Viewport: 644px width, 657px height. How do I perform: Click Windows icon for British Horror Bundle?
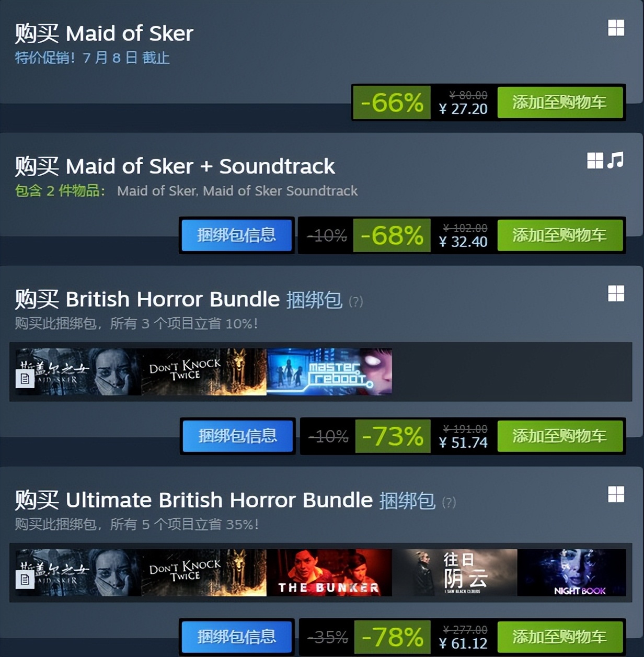tap(616, 293)
